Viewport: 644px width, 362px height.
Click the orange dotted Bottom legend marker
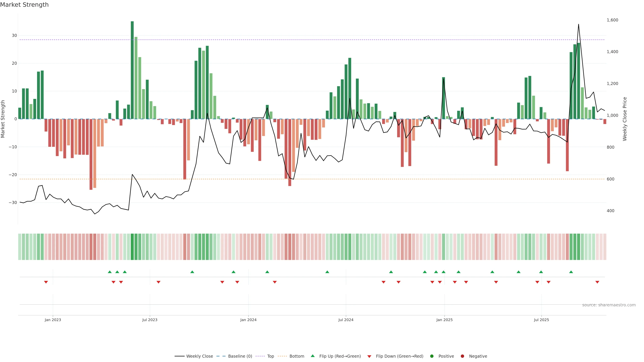(x=282, y=356)
